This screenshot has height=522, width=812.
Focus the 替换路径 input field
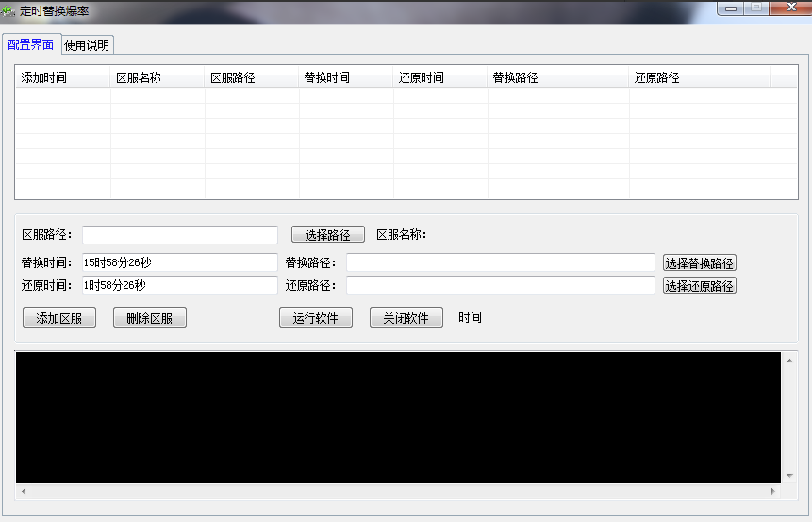501,262
